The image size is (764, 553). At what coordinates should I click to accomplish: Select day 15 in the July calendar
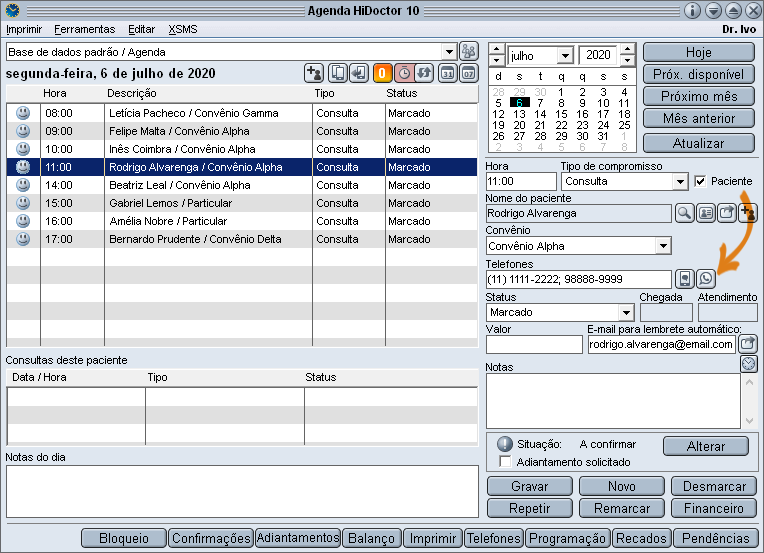click(561, 114)
